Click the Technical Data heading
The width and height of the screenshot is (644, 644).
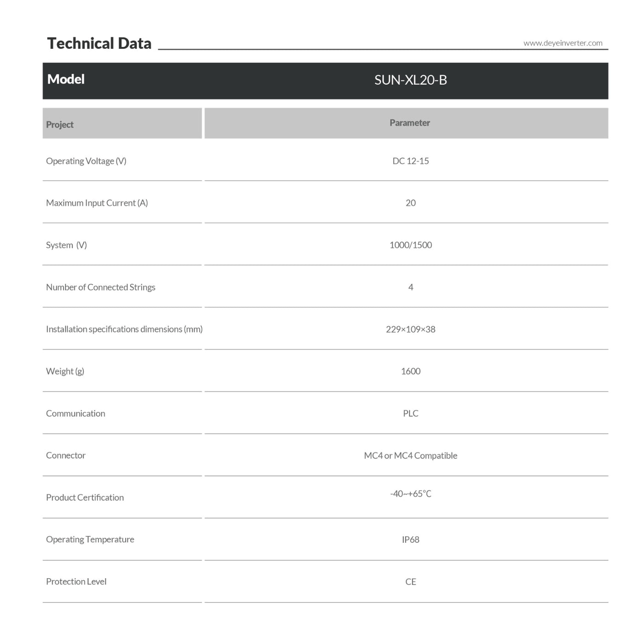coord(99,43)
